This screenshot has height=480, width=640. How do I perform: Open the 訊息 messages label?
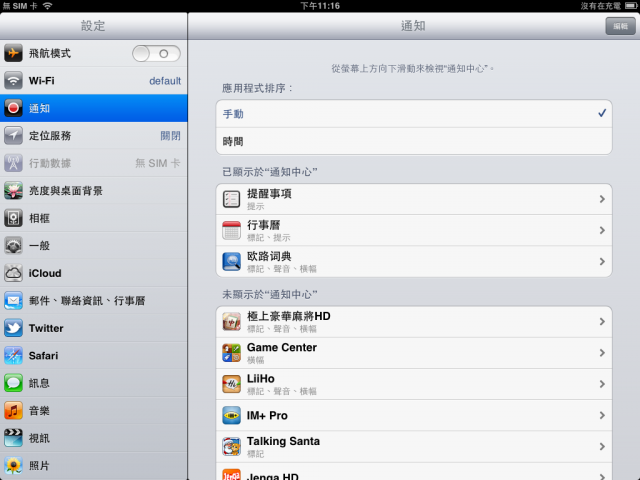[39, 383]
